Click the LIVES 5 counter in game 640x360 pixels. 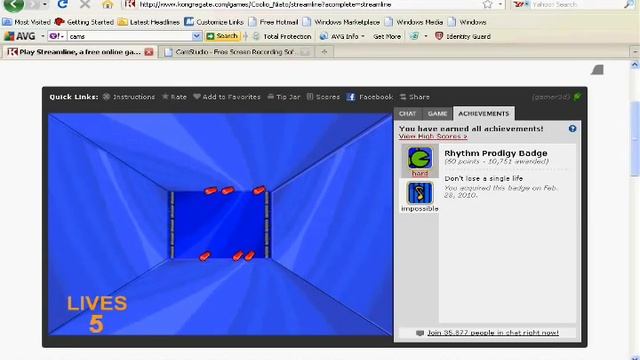coord(97,314)
